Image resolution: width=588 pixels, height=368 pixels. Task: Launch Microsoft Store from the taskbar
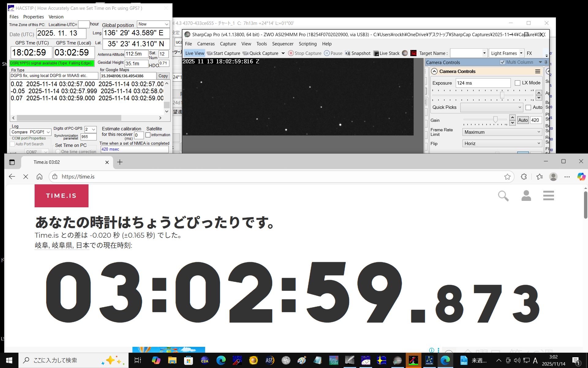pyautogui.click(x=188, y=360)
